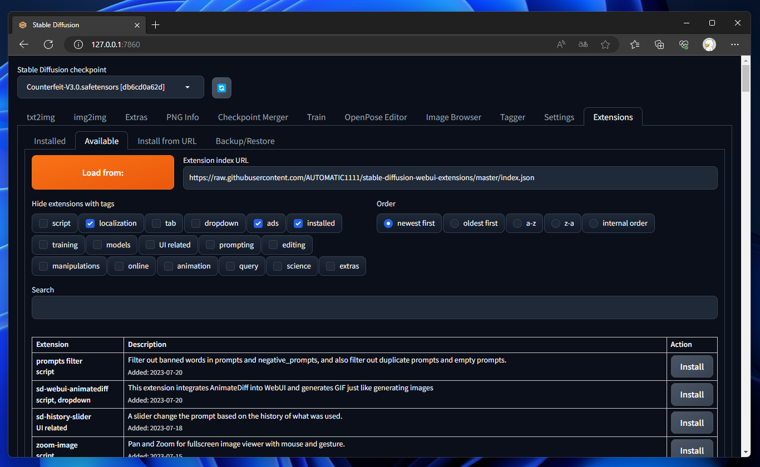The height and width of the screenshot is (467, 760).
Task: Open the Train tab
Action: point(316,117)
